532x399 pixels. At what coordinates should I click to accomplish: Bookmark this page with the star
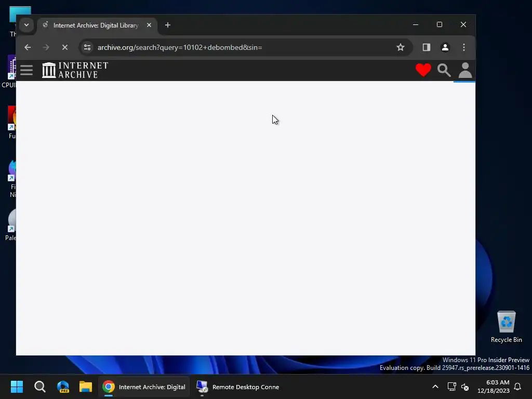tap(401, 47)
